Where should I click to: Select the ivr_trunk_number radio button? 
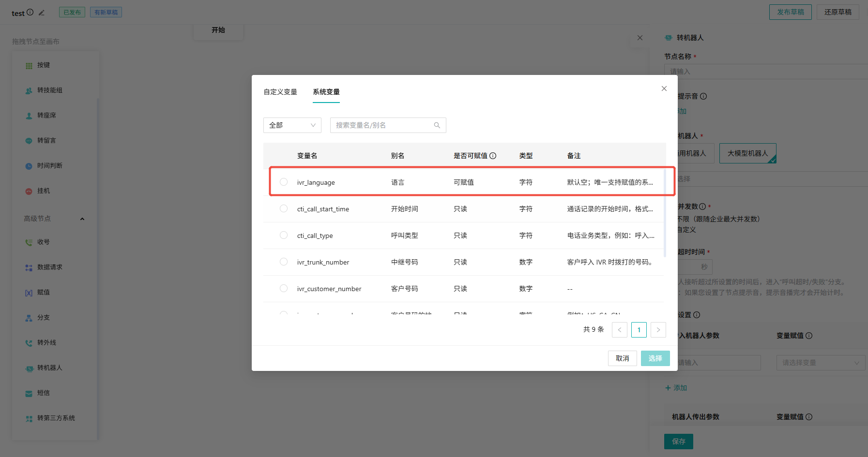click(x=284, y=262)
